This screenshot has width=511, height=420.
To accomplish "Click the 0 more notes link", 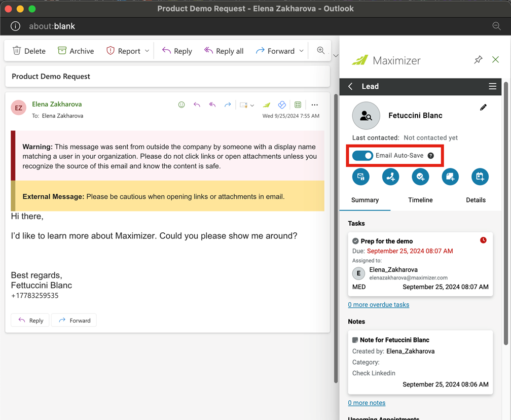I will pos(367,403).
